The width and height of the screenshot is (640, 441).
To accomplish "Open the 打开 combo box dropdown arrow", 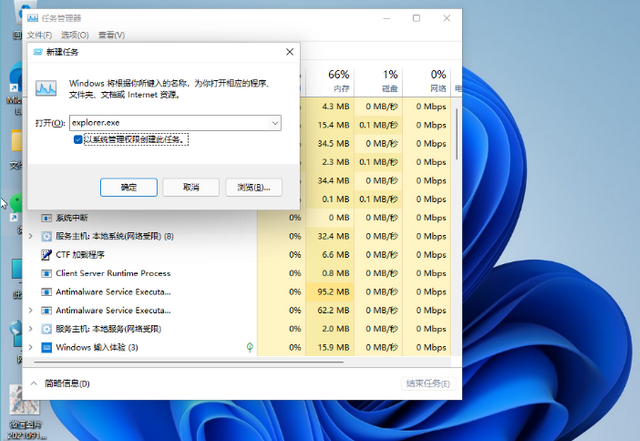I will (x=275, y=123).
